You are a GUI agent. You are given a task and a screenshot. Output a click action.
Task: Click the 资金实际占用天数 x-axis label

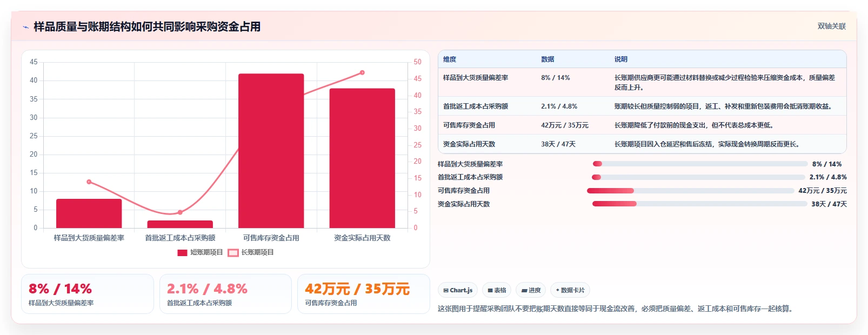[x=362, y=238]
